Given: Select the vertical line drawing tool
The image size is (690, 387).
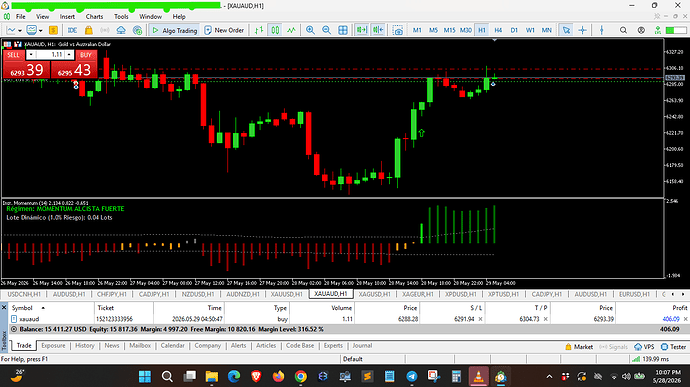Looking at the screenshot, I should click(x=602, y=30).
